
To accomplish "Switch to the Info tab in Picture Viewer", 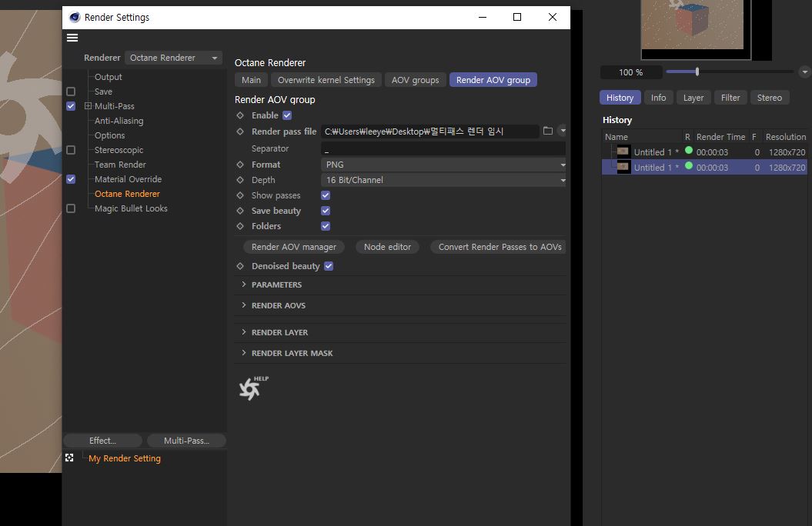I will (x=658, y=98).
